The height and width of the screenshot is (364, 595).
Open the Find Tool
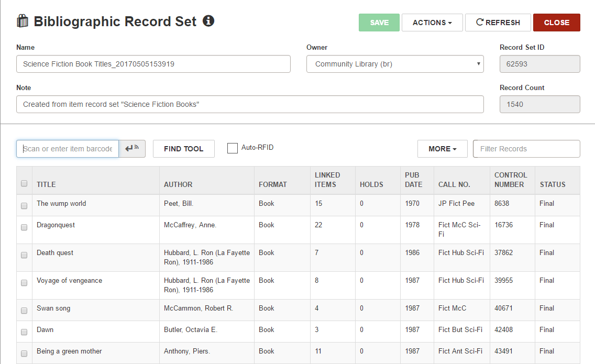(x=184, y=149)
